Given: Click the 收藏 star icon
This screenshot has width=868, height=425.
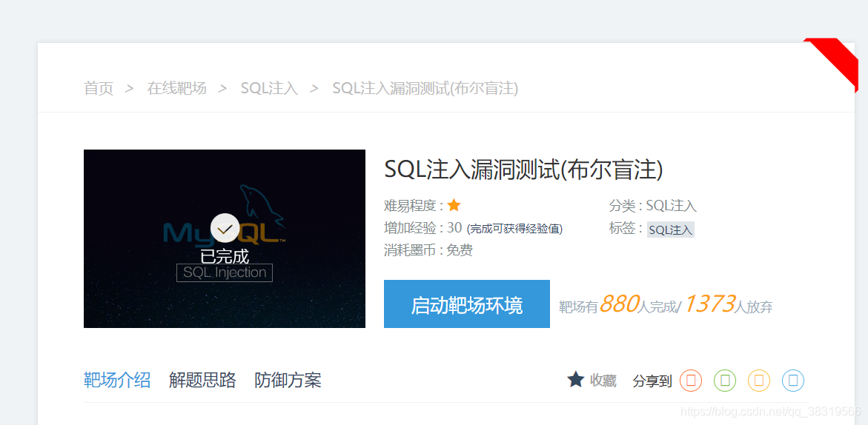Looking at the screenshot, I should (x=576, y=379).
